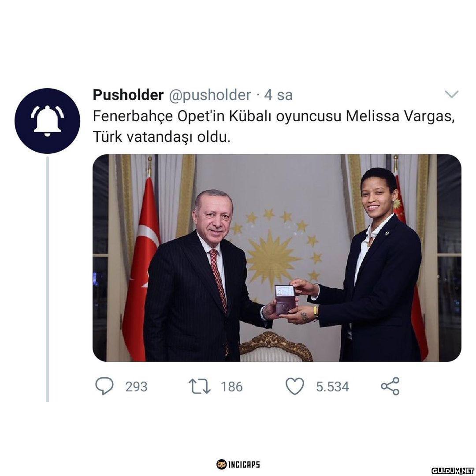Open the Pusholder display name
Image resolution: width=476 pixels, height=476 pixels.
click(x=128, y=95)
